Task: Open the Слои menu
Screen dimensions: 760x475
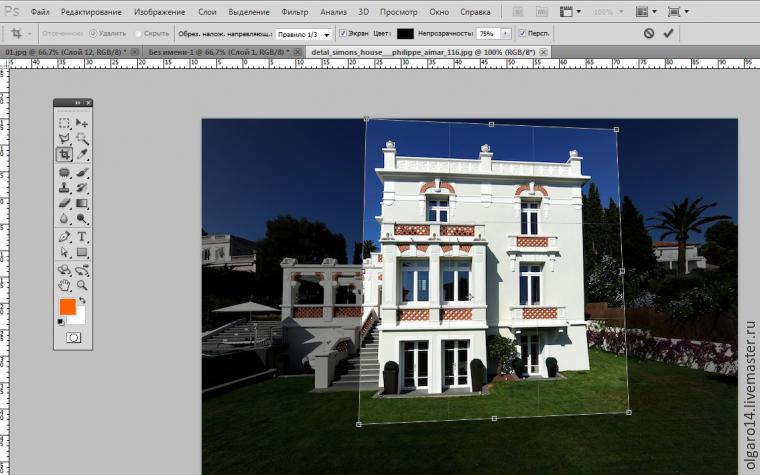Action: (x=207, y=12)
